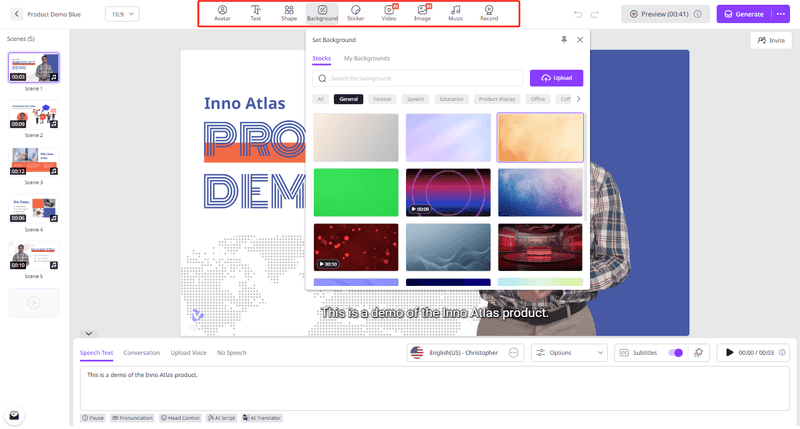Select the Festival category filter
Viewport: 800px width, 429px height.
tap(382, 99)
